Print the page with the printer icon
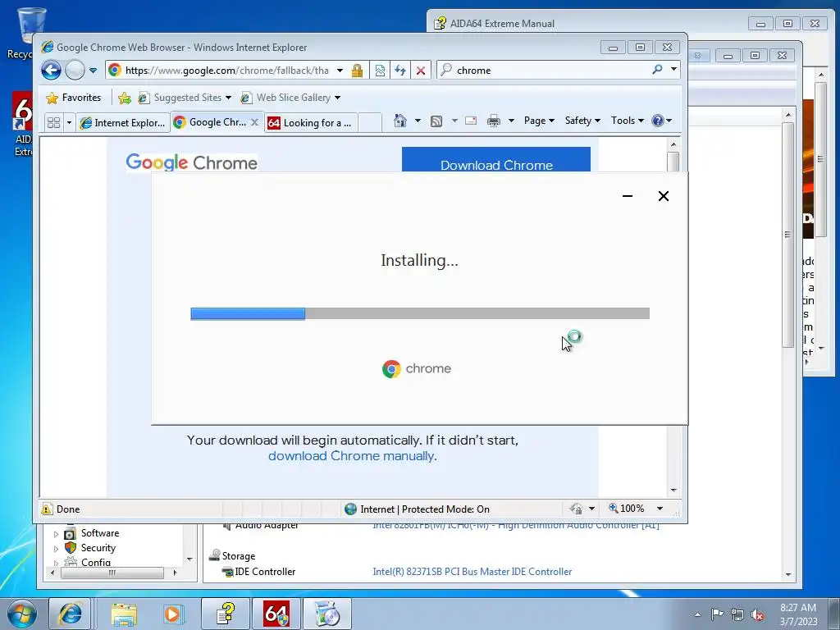Screen dimensions: 840x630 pos(493,121)
